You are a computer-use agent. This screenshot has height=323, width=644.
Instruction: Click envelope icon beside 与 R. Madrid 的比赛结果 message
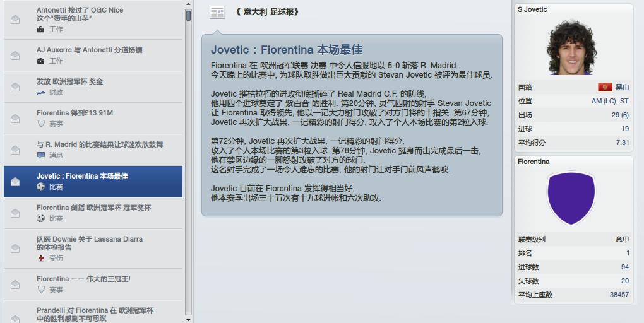tap(15, 150)
